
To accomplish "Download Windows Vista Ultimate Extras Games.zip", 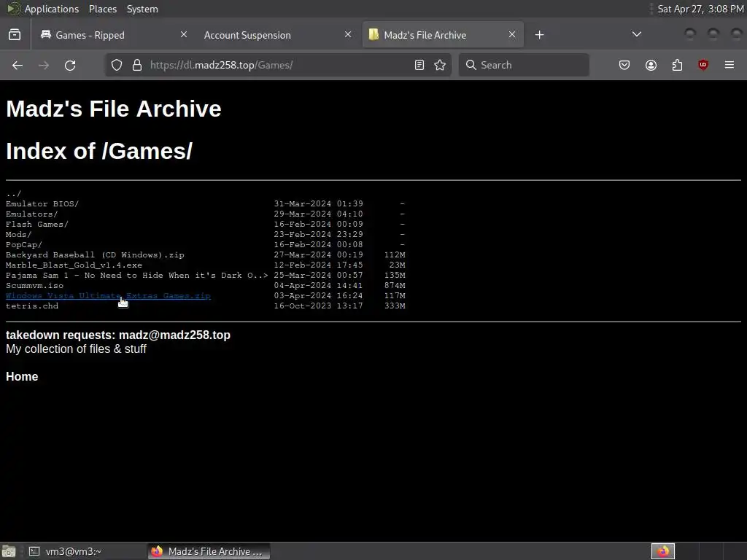I will (x=108, y=296).
